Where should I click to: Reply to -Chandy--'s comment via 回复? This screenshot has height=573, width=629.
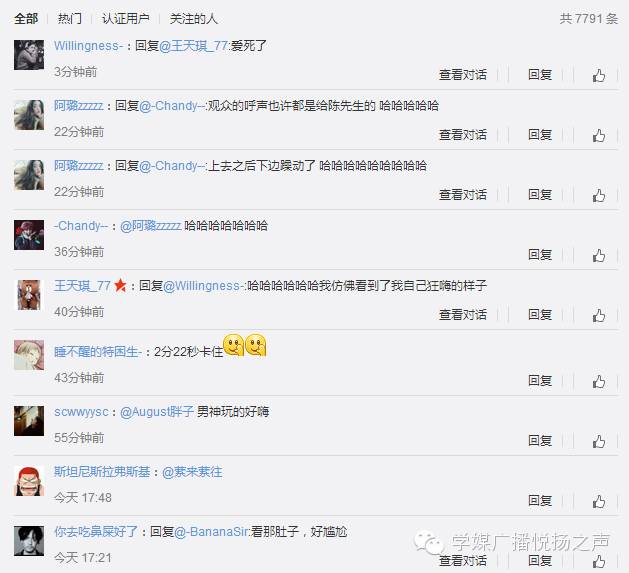point(540,254)
